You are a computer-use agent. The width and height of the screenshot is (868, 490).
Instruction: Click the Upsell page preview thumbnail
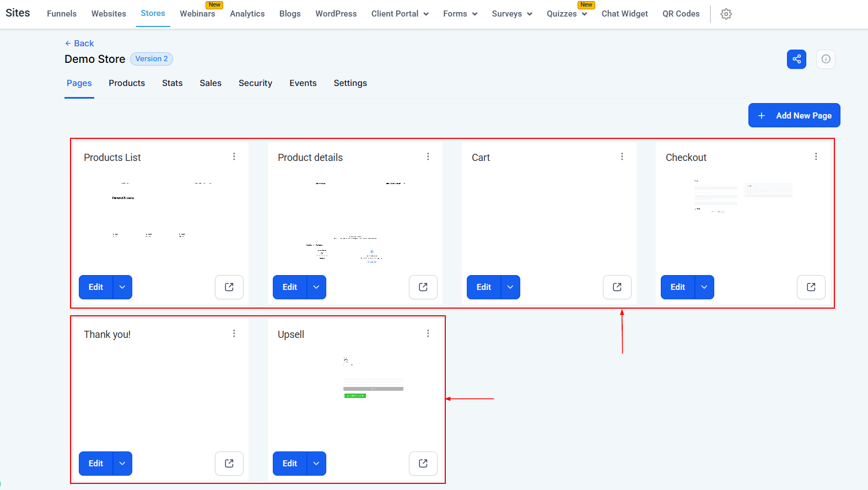tap(355, 399)
